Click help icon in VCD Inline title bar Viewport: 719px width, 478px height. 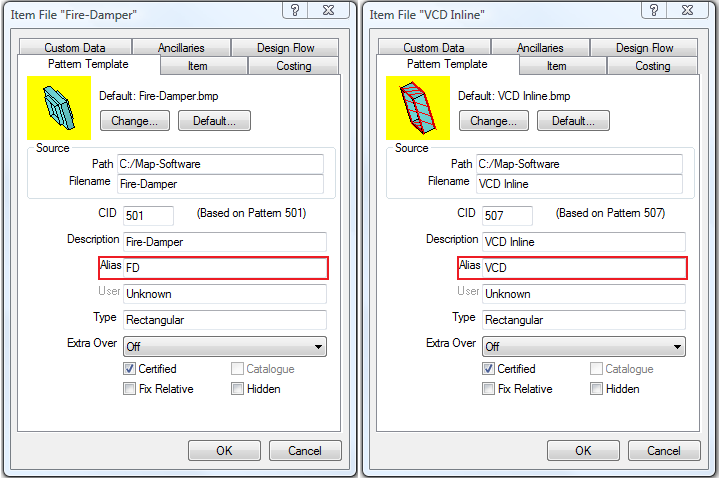(651, 11)
